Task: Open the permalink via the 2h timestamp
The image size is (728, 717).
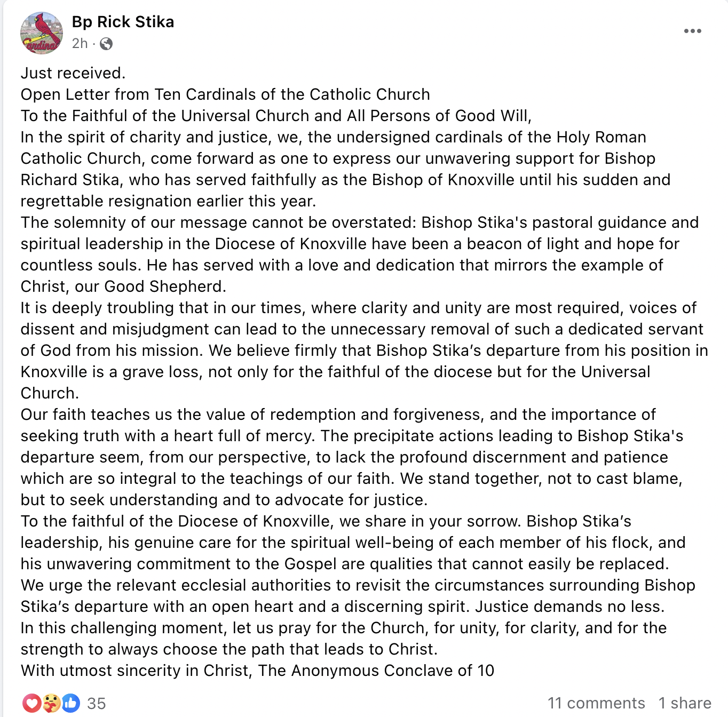Action: coord(80,43)
